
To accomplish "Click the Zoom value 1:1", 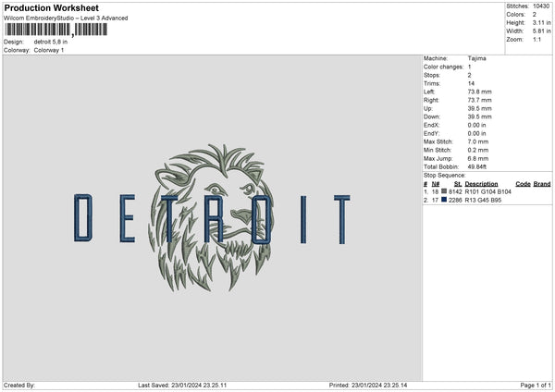I will [536, 39].
